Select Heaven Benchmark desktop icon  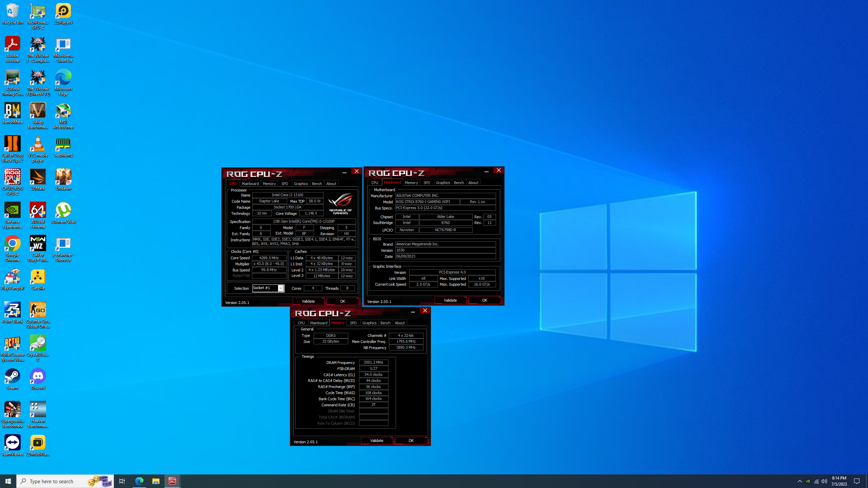coord(38,415)
